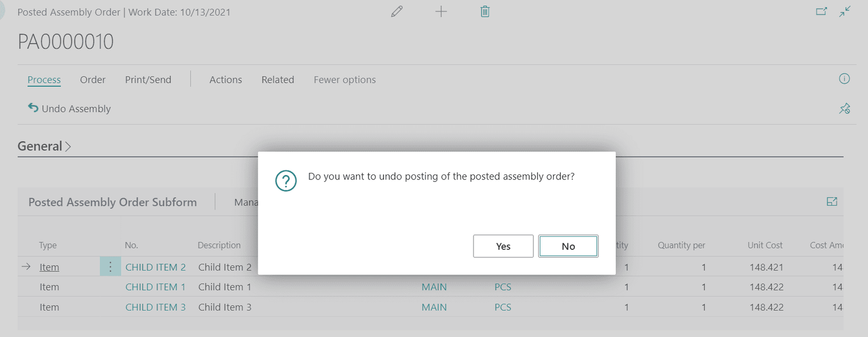Open the CHILD ITEM 1 link

pyautogui.click(x=155, y=287)
